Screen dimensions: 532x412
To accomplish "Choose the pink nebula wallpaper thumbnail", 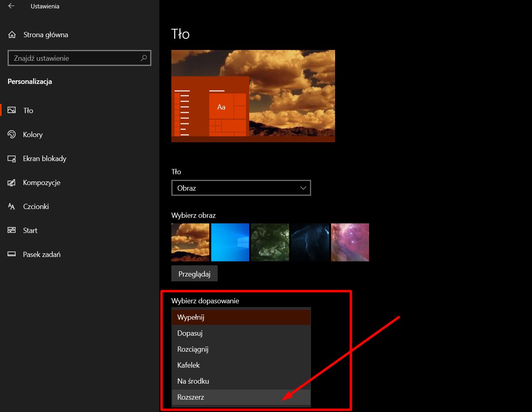I will tap(350, 242).
